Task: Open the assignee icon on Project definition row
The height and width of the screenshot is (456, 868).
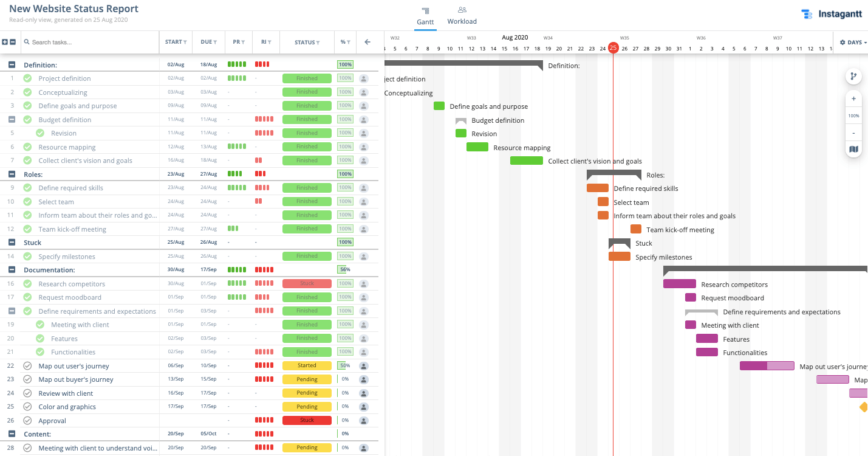Action: (x=363, y=78)
